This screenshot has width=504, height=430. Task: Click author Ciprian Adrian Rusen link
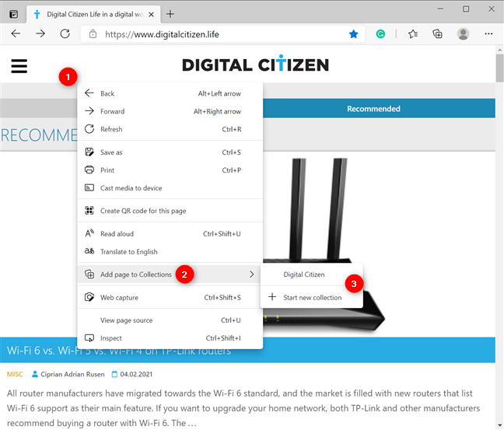72,374
